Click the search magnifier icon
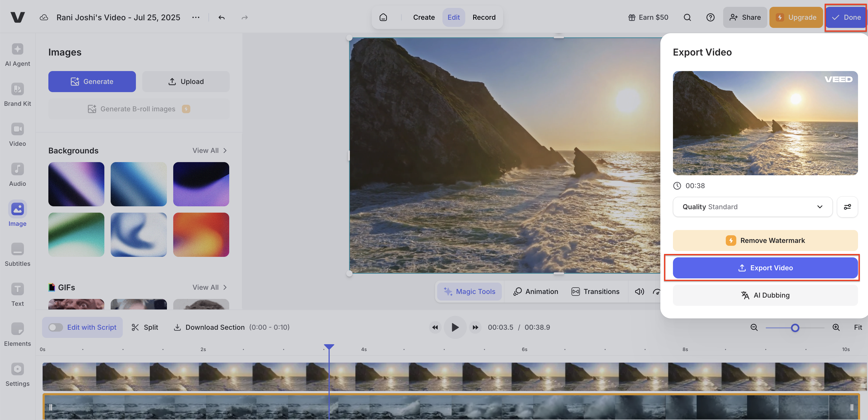Screen dimensions: 868x420 coord(687,18)
